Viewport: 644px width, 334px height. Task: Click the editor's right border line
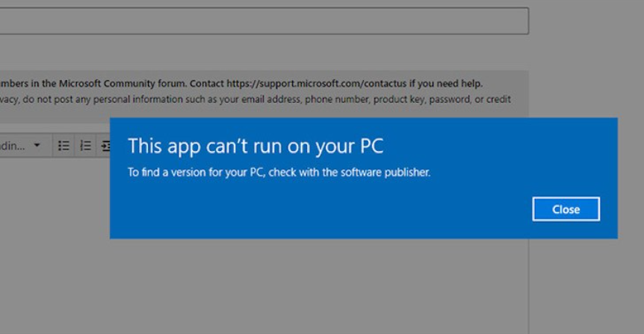(x=529, y=284)
